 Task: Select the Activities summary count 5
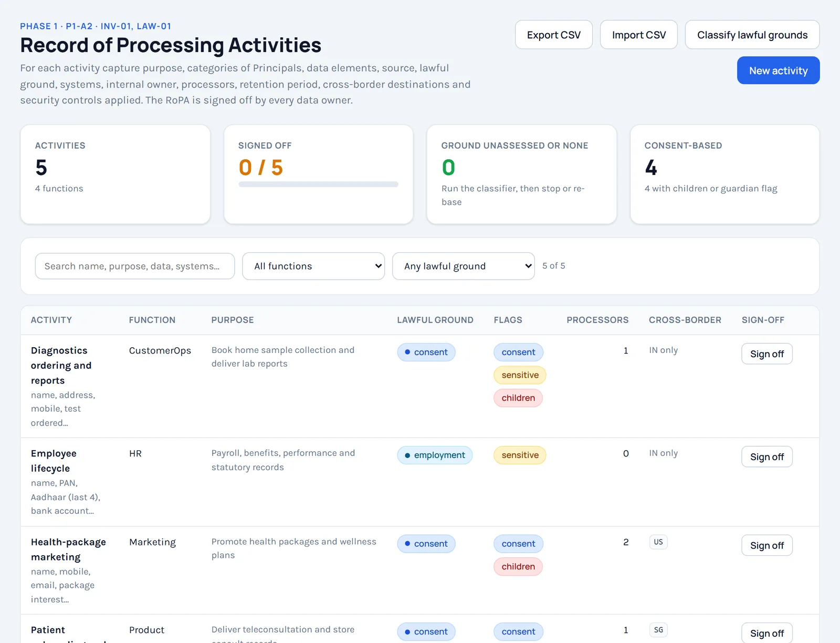tap(41, 168)
